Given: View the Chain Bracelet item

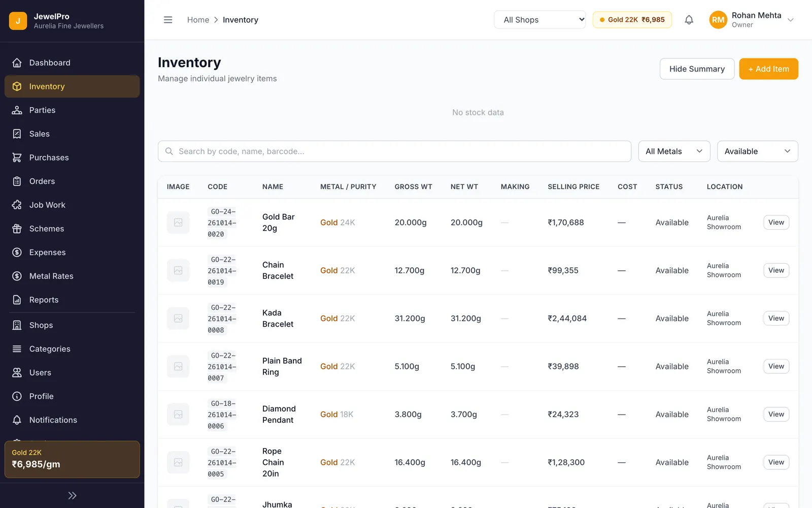Looking at the screenshot, I should tap(776, 270).
